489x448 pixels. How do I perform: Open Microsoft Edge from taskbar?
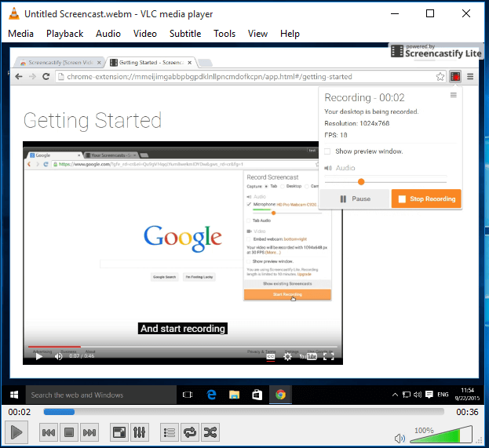click(211, 395)
